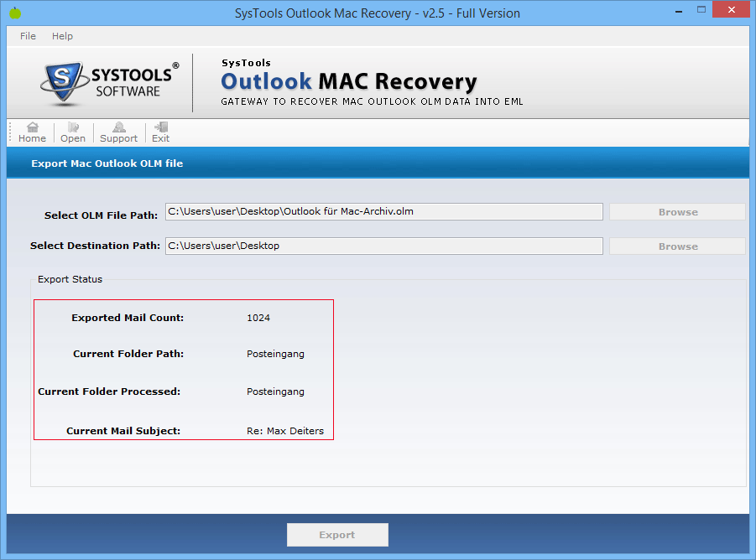The height and width of the screenshot is (560, 756).
Task: Open the Help menu
Action: pos(62,36)
